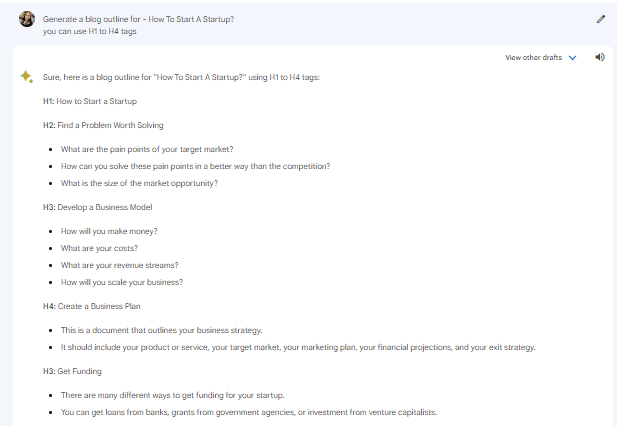Open the View other drafts label
Viewport: 617px width, 426px height.
[533, 58]
